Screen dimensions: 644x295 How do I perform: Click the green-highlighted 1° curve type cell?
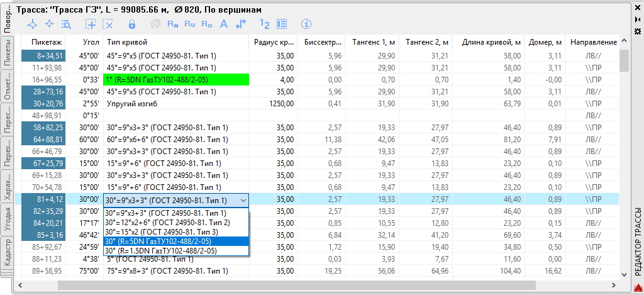click(176, 80)
